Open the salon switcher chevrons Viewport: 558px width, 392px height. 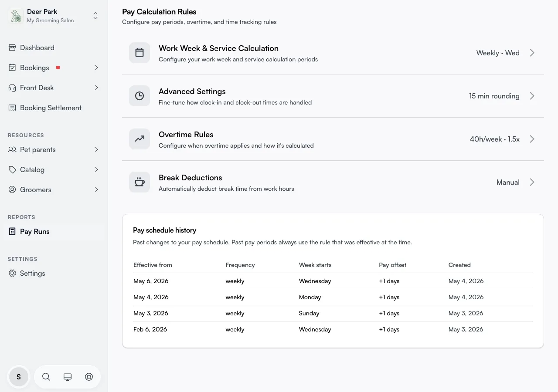tap(95, 16)
